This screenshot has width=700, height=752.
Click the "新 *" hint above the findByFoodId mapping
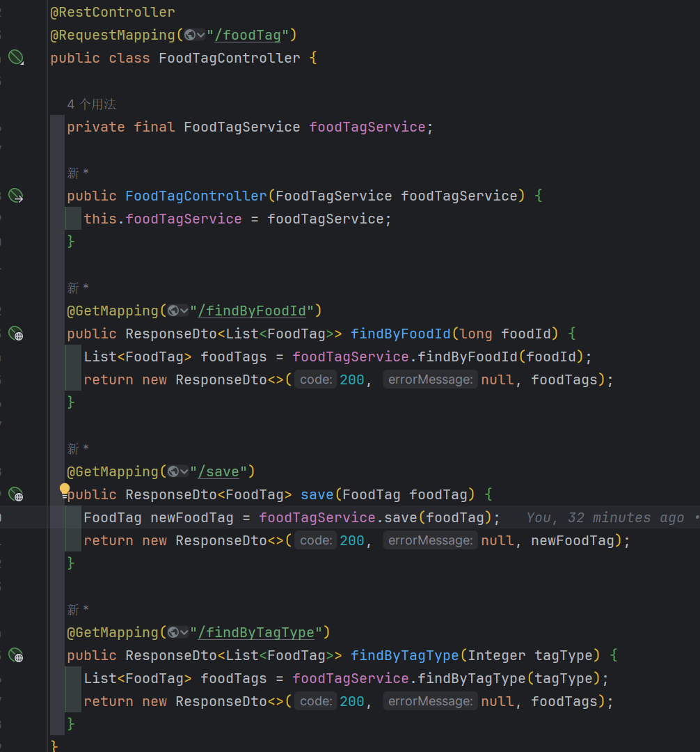tap(78, 288)
